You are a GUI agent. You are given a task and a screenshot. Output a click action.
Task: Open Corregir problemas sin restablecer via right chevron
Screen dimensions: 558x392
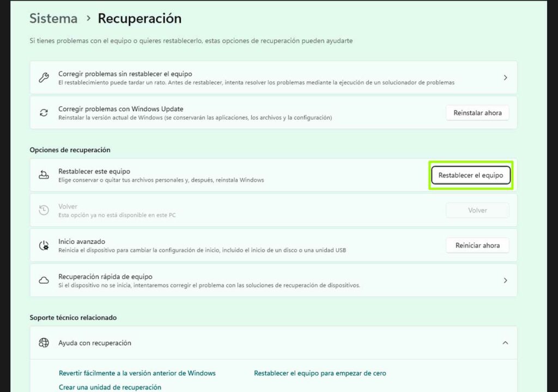coord(505,78)
